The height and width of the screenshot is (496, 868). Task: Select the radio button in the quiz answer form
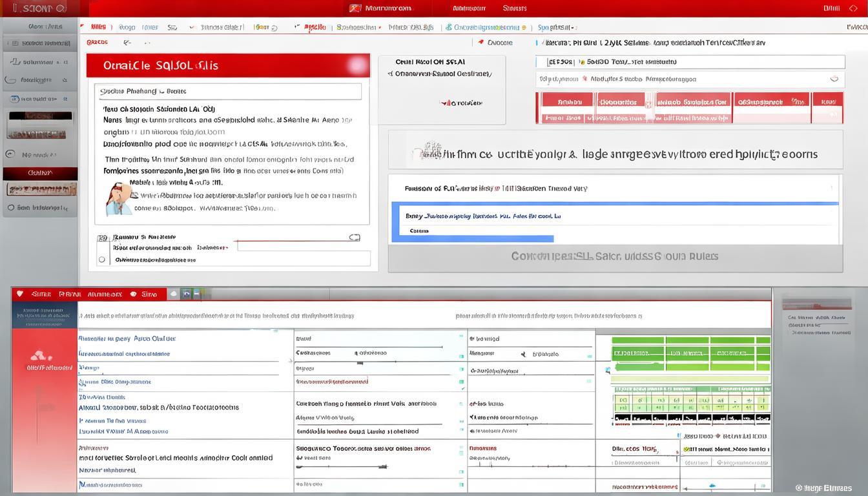click(x=101, y=258)
